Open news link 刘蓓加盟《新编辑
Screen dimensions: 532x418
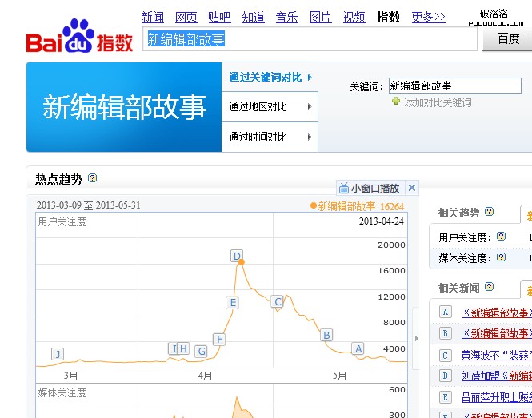coord(496,376)
